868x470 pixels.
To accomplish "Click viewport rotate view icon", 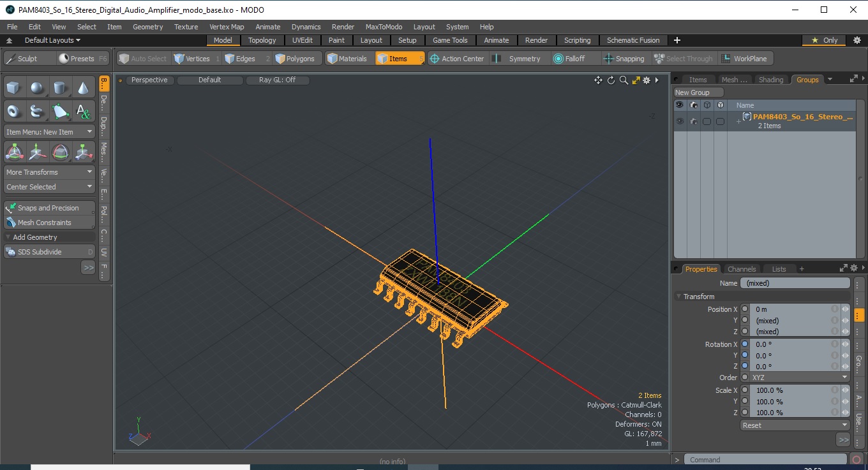I will [611, 80].
